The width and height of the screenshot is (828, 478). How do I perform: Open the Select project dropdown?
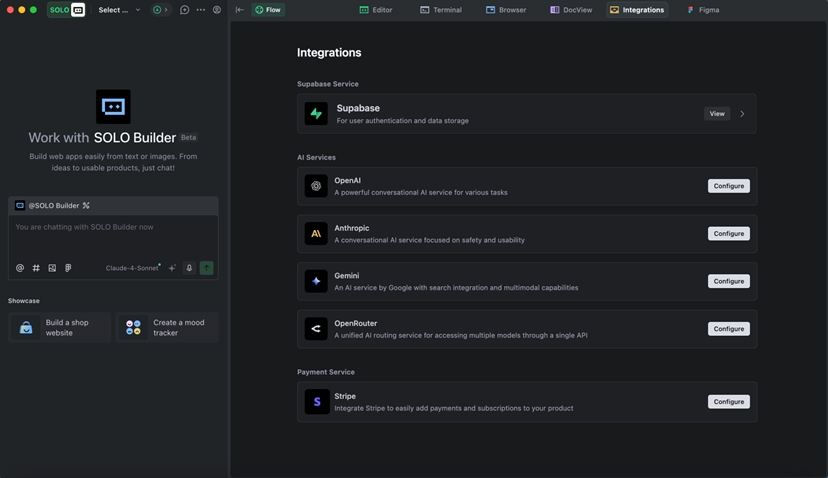(x=119, y=10)
